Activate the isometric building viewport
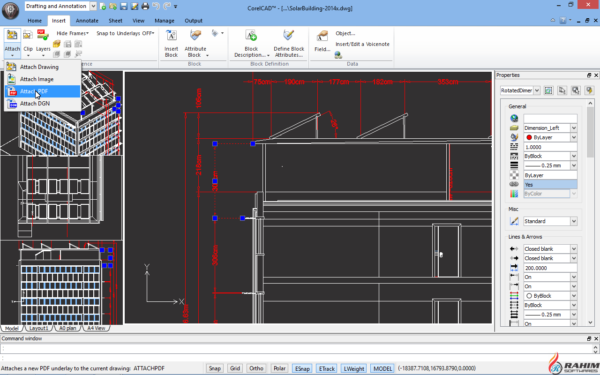 [61, 113]
